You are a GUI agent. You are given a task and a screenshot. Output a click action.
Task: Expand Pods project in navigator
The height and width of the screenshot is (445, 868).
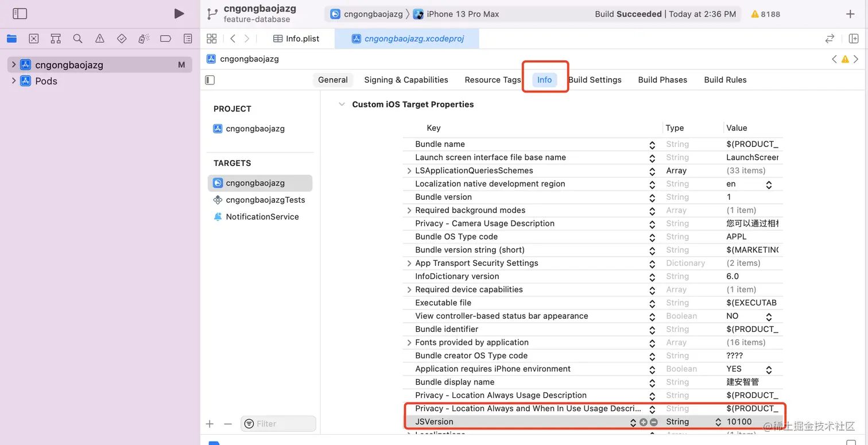(14, 80)
